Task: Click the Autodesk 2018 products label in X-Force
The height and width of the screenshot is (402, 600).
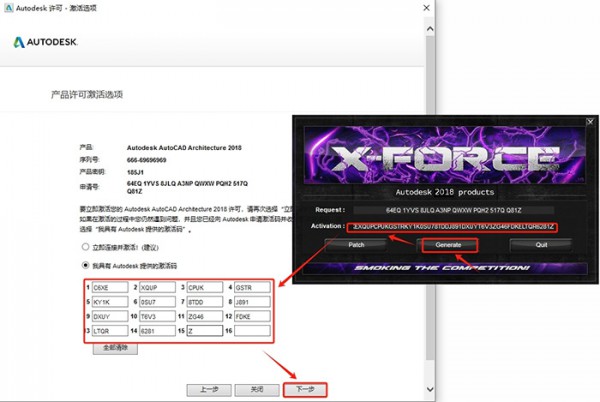Action: 445,192
